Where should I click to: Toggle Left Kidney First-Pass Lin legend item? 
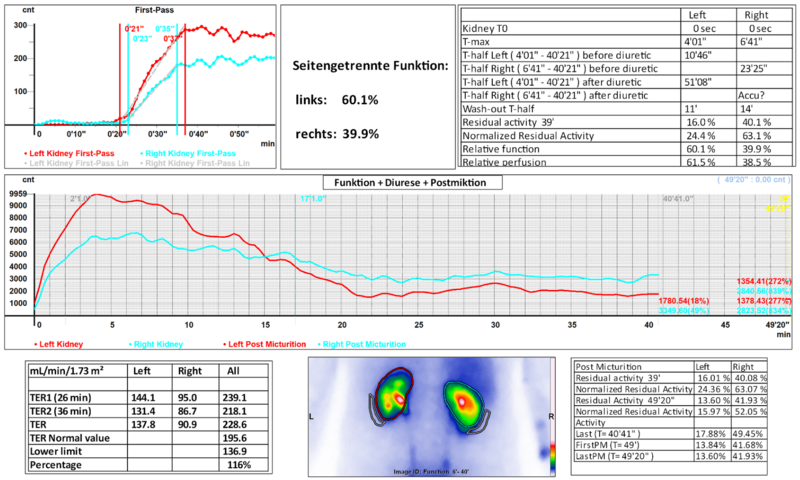click(76, 160)
